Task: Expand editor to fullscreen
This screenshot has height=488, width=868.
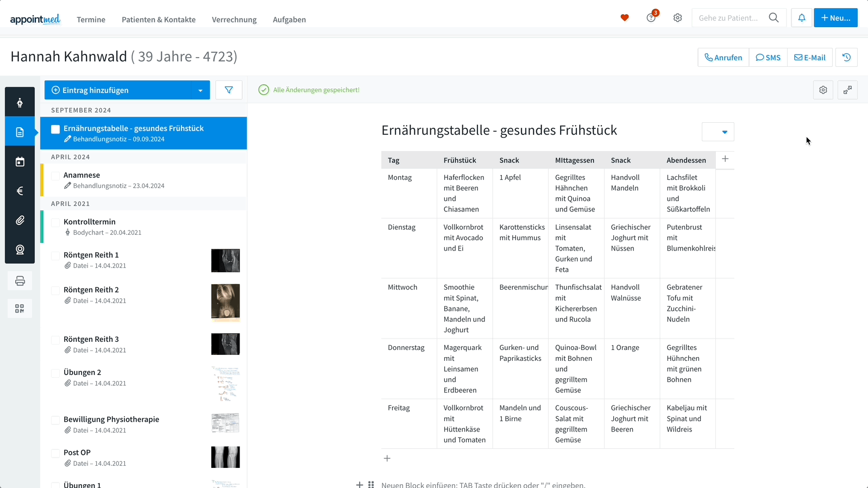Action: [x=847, y=90]
